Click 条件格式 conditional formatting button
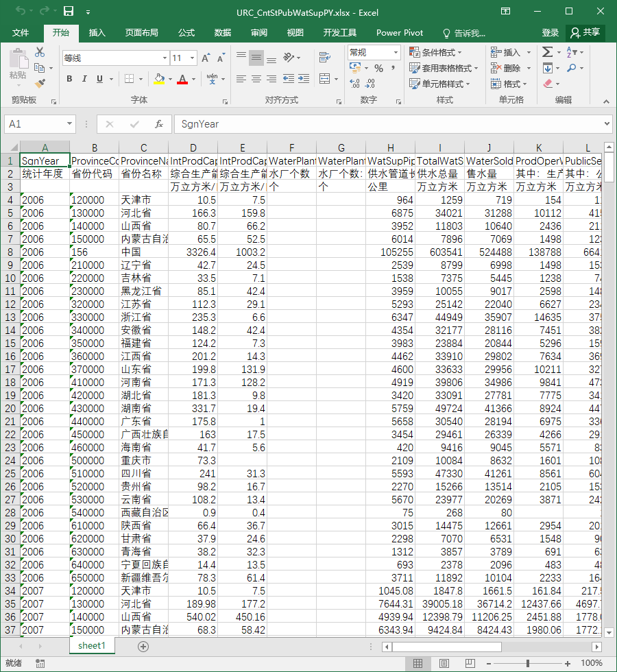The width and height of the screenshot is (617, 672). pos(436,52)
